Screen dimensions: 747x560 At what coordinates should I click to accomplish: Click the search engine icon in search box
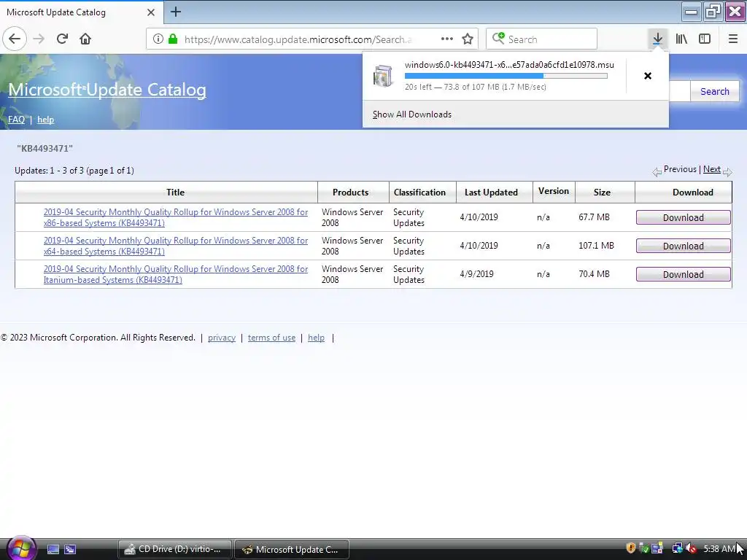click(x=498, y=38)
